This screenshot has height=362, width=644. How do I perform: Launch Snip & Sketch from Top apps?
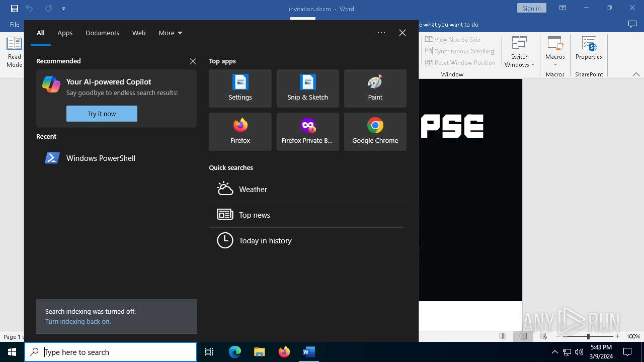(x=307, y=88)
